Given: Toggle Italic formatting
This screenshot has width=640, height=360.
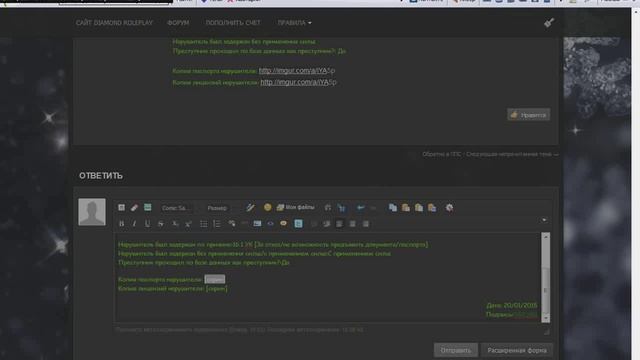Looking at the screenshot, I should coord(134,224).
